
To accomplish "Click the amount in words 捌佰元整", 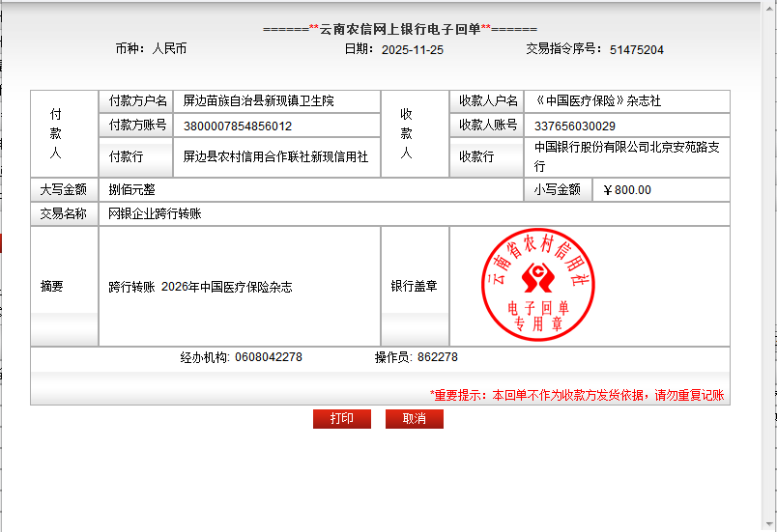I will tap(132, 190).
